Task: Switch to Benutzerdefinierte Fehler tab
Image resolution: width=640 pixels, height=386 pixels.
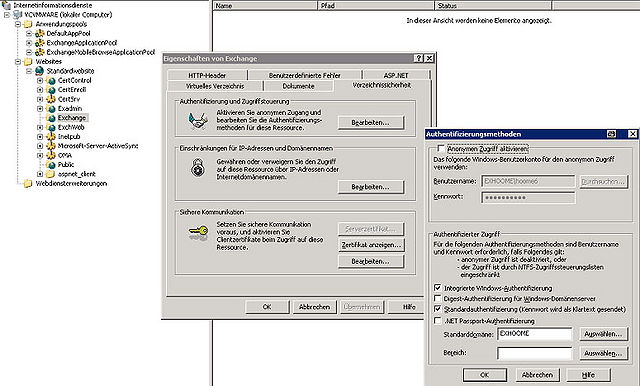Action: (x=304, y=75)
